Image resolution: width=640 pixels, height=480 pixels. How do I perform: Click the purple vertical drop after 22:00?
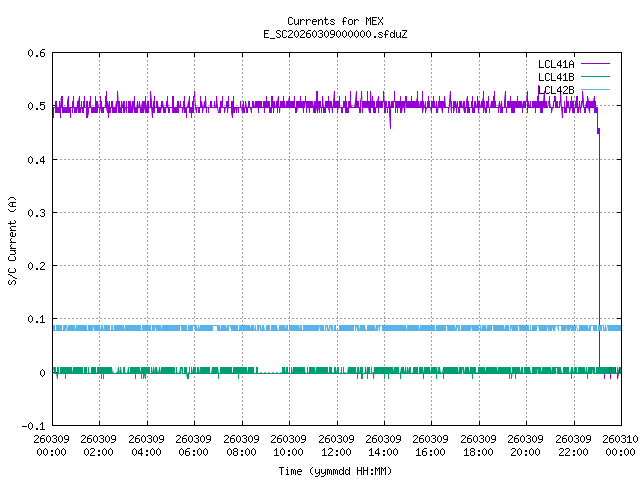click(599, 250)
